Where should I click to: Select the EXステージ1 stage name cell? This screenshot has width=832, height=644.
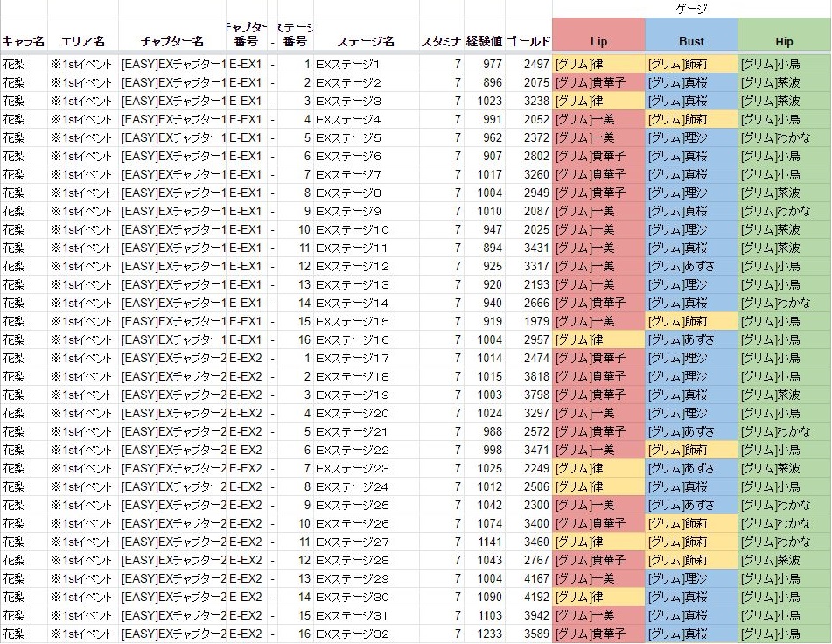(x=366, y=65)
